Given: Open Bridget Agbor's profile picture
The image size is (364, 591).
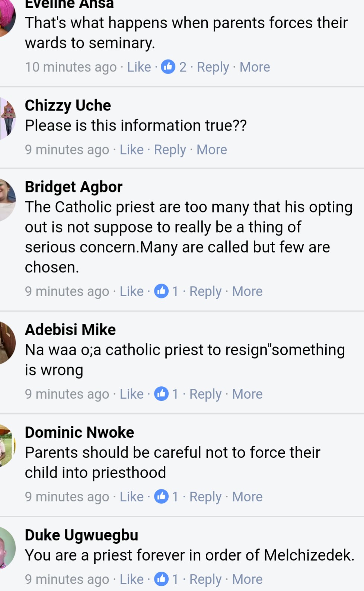Looking at the screenshot, I should click(x=7, y=200).
